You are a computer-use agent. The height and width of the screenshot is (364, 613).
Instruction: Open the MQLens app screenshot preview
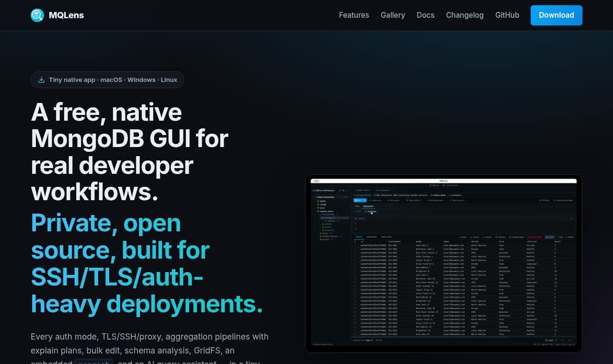coord(443,263)
